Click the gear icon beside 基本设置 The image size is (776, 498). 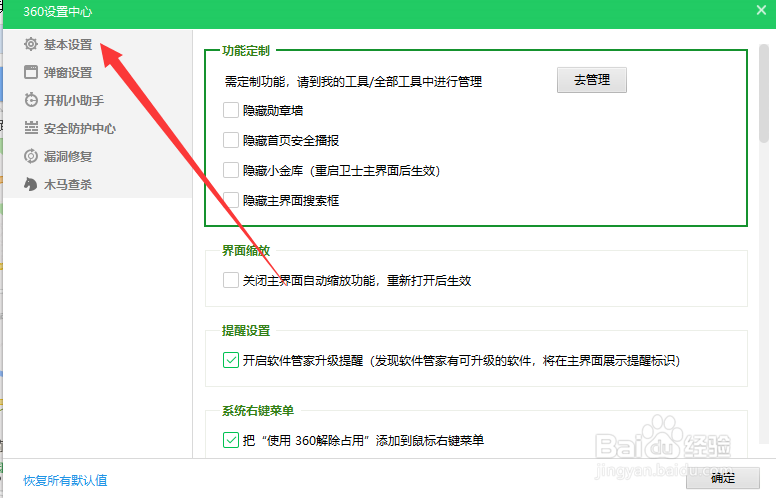pos(31,44)
